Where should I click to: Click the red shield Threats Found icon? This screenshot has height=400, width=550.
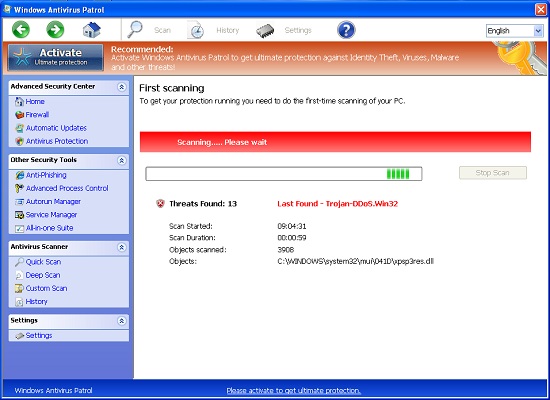pos(160,204)
